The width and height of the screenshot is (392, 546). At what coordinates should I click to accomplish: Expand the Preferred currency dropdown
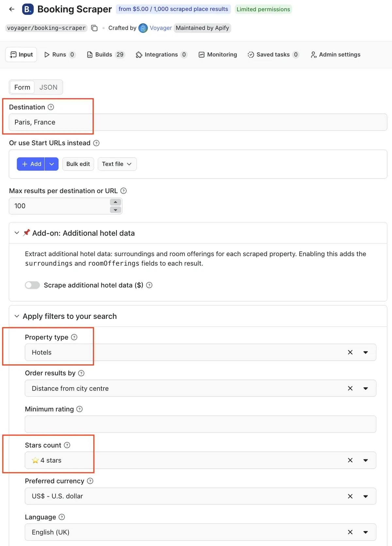pos(366,496)
